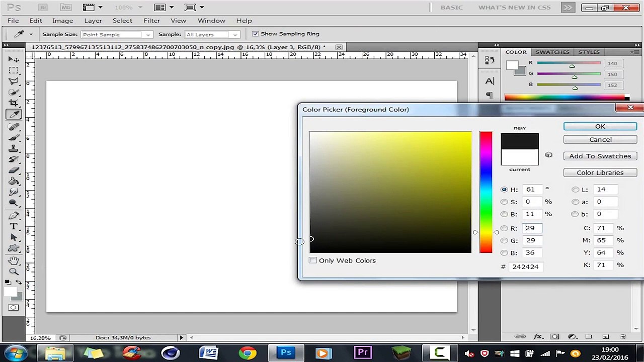Pick a color in the saturation field

click(x=390, y=192)
